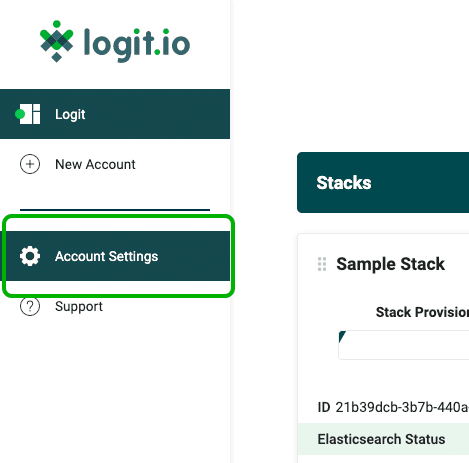The width and height of the screenshot is (469, 463).
Task: Click the Sample Stack drag handle dots
Action: coord(322,264)
